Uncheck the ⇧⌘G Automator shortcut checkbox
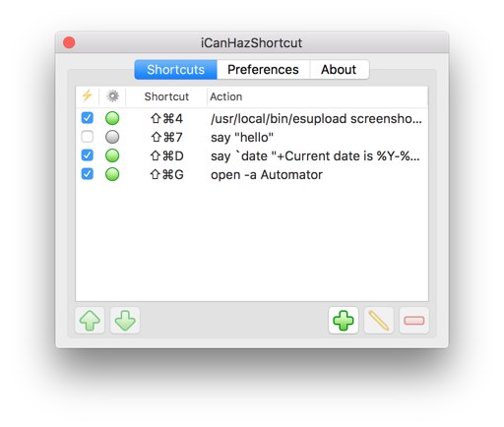 click(88, 174)
